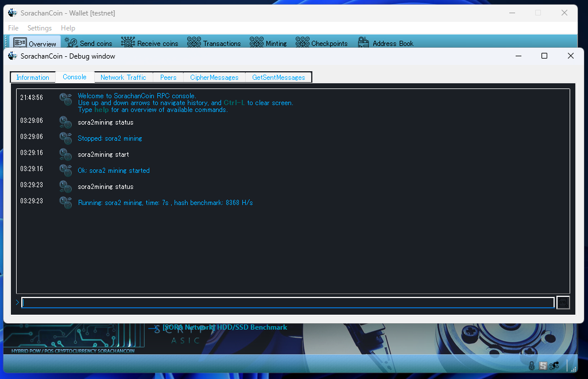Open the Minting toolbar page

268,43
